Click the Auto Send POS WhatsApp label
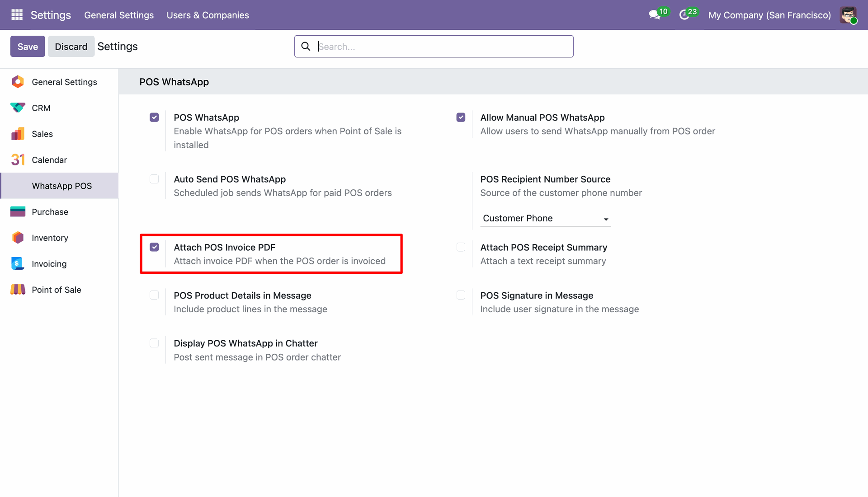868x497 pixels. pyautogui.click(x=230, y=179)
